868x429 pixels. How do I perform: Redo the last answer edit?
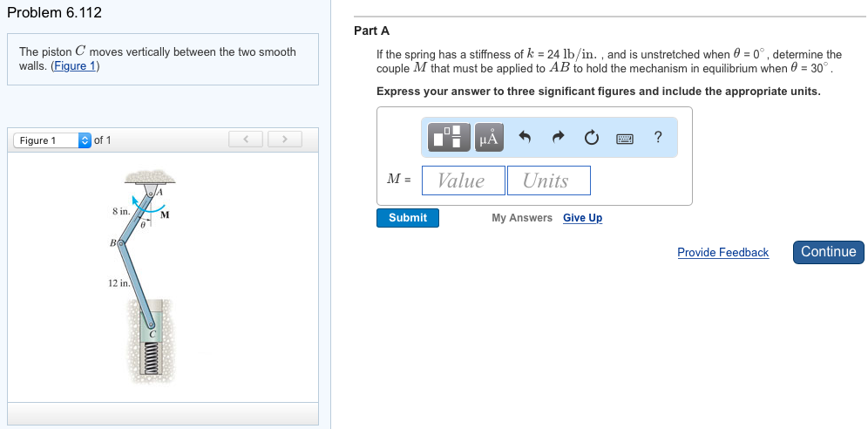click(559, 137)
